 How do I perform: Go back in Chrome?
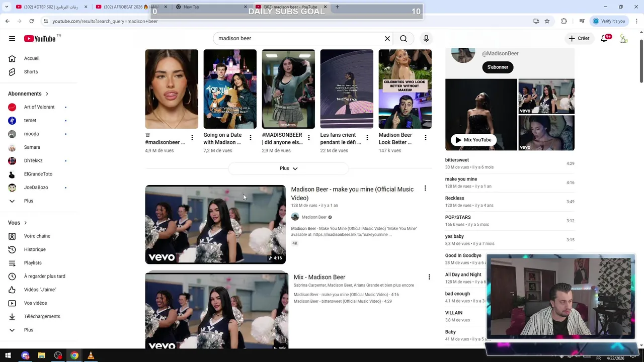(x=7, y=21)
